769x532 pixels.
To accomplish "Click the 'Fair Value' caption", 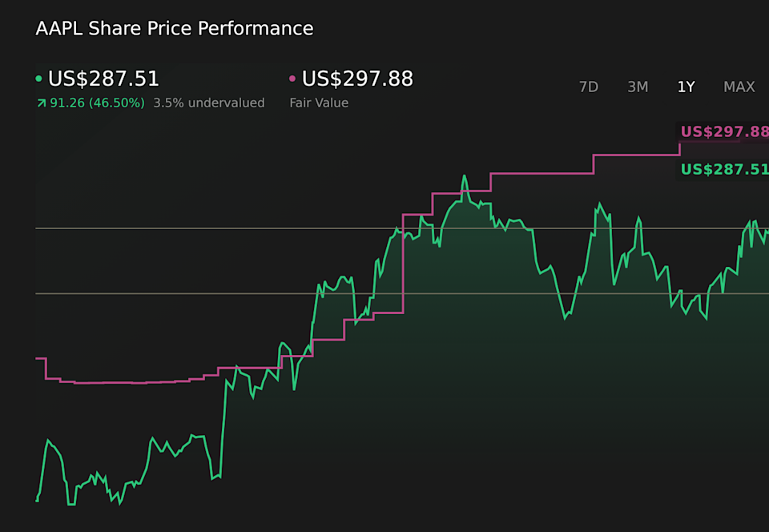I will [319, 103].
